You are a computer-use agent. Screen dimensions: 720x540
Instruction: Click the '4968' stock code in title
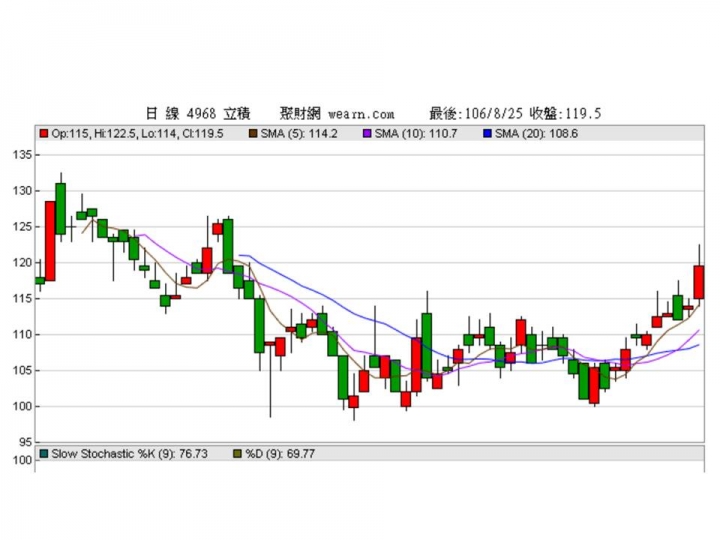tap(201, 113)
